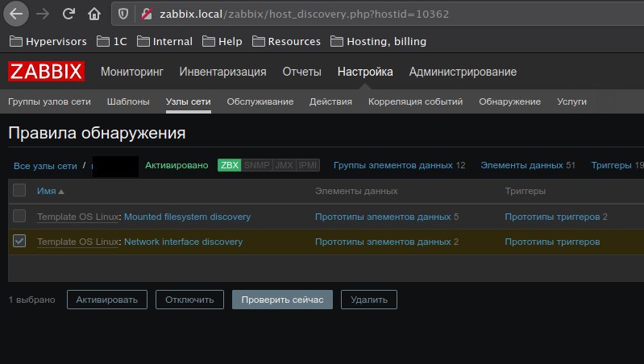Switch to Обслуживание submenu
644x364 pixels.
(260, 101)
